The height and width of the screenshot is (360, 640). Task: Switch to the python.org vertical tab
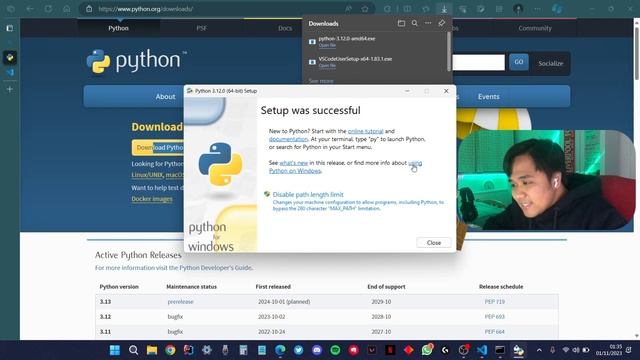point(10,57)
